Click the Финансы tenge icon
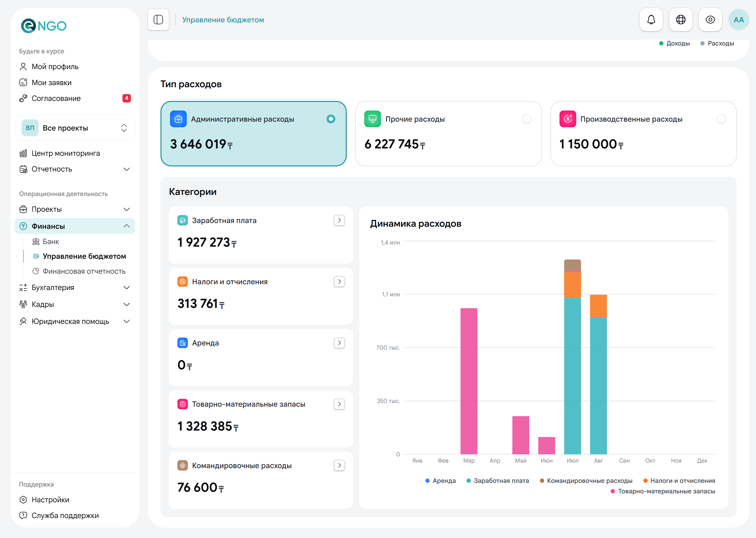Viewport: 756px width, 538px height. click(x=23, y=226)
